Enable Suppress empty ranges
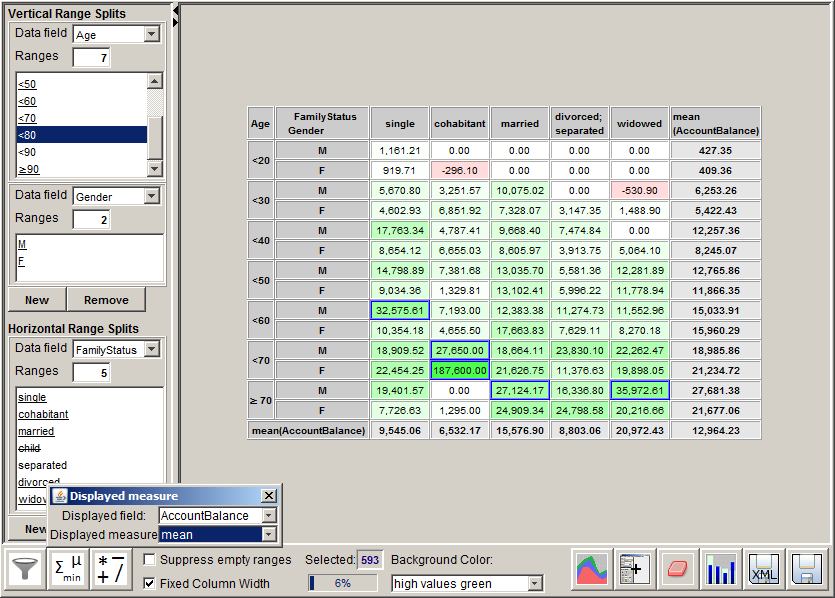The width and height of the screenshot is (835, 598). click(x=148, y=560)
